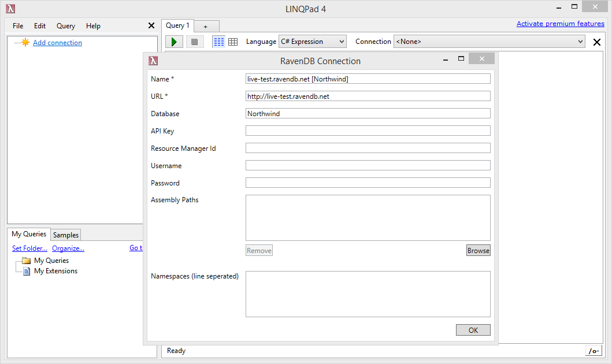This screenshot has height=364, width=612.
Task: Open the Help menu
Action: tap(93, 26)
